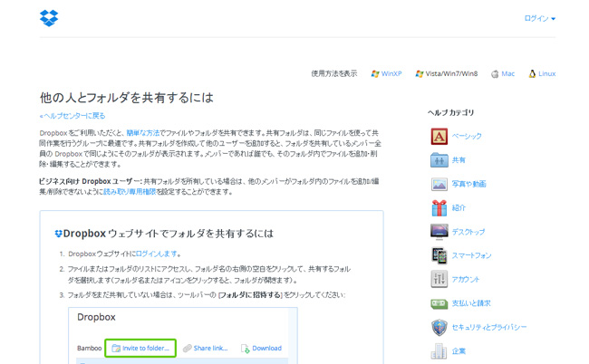Click the red letter A ベーシック icon

click(x=439, y=136)
